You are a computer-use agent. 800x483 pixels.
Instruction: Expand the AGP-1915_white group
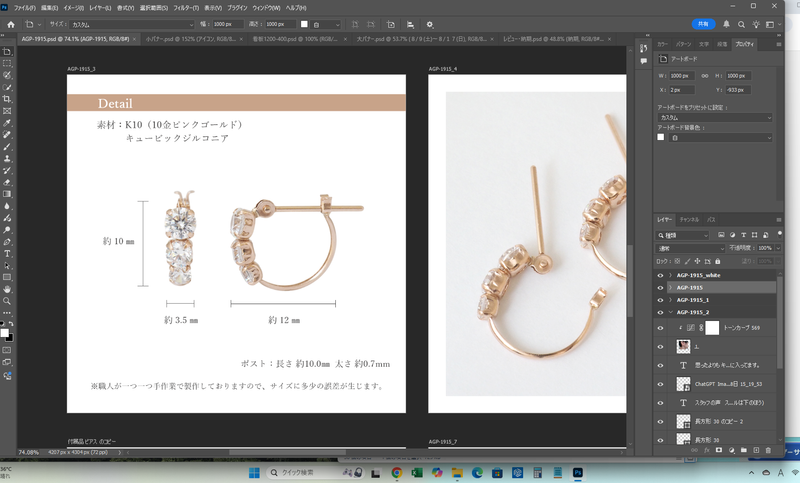tap(670, 275)
